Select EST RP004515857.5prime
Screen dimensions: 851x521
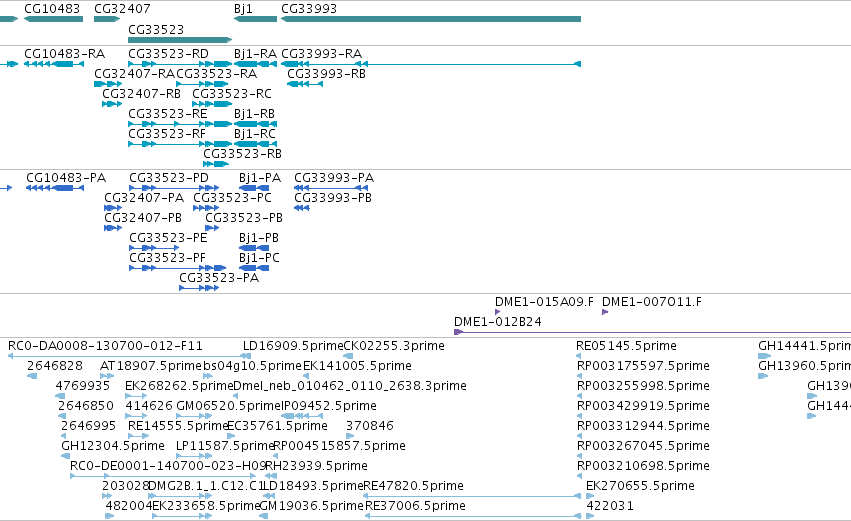[x=339, y=447]
